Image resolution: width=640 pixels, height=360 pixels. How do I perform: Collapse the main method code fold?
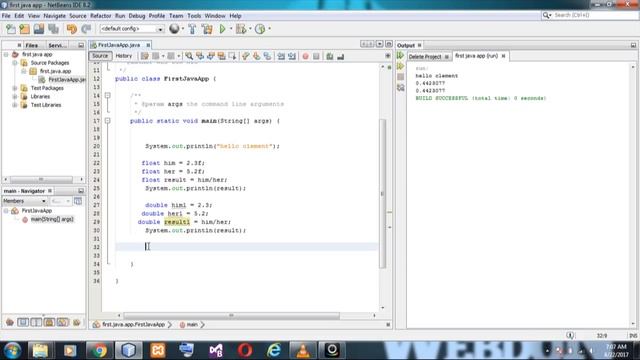coord(107,121)
